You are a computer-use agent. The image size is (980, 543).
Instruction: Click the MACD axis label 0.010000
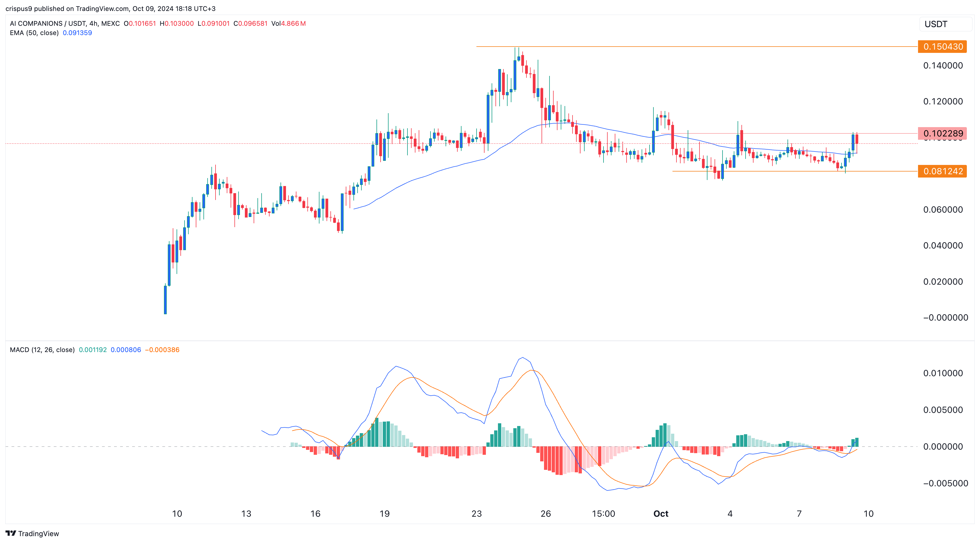(943, 373)
